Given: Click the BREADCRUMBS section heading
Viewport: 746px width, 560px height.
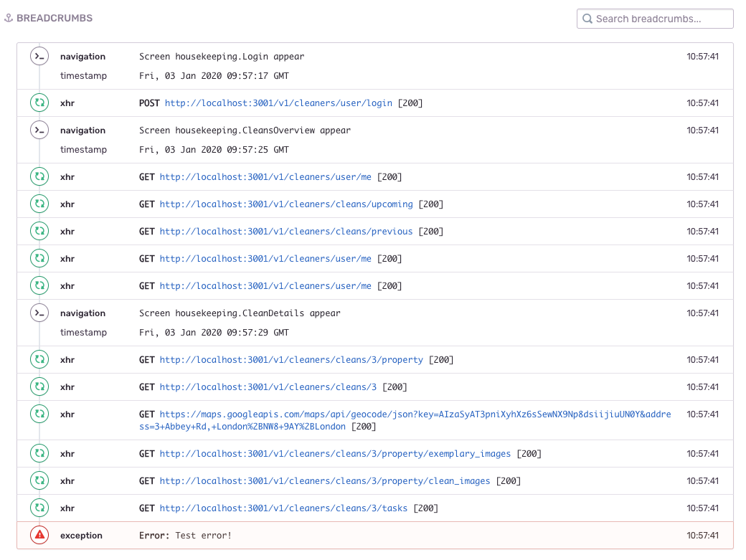Looking at the screenshot, I should click(55, 18).
